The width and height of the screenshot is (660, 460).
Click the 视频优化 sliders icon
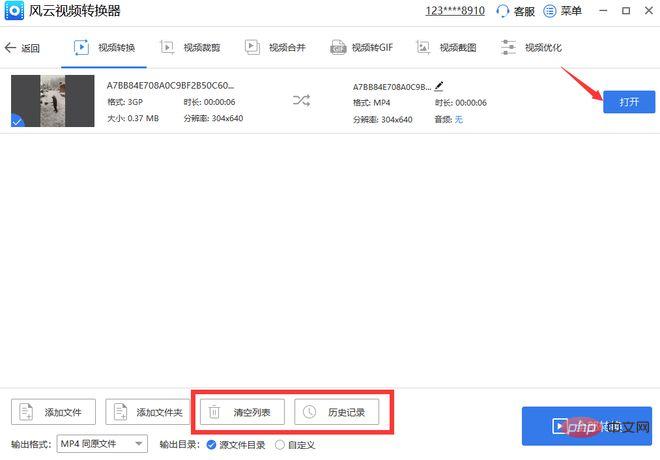[508, 47]
